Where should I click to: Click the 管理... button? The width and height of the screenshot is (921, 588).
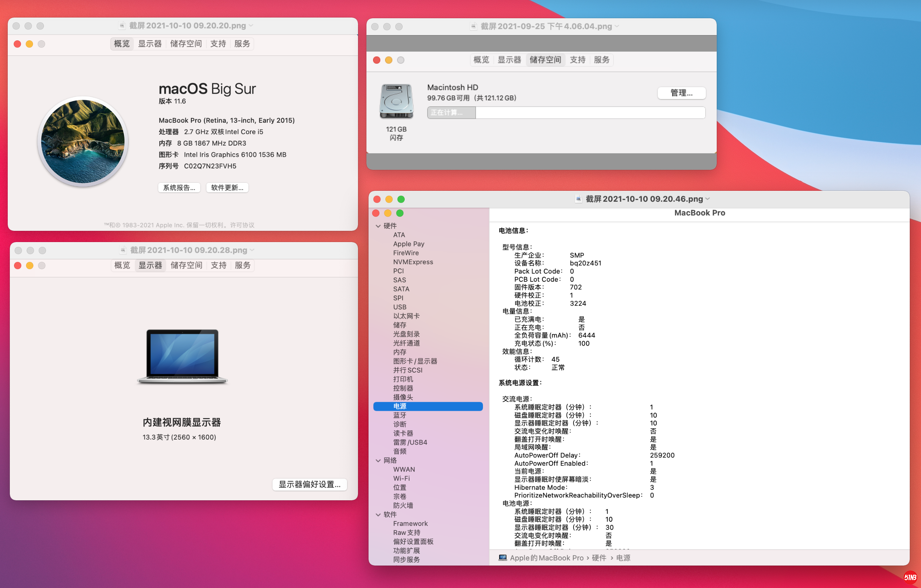point(681,93)
